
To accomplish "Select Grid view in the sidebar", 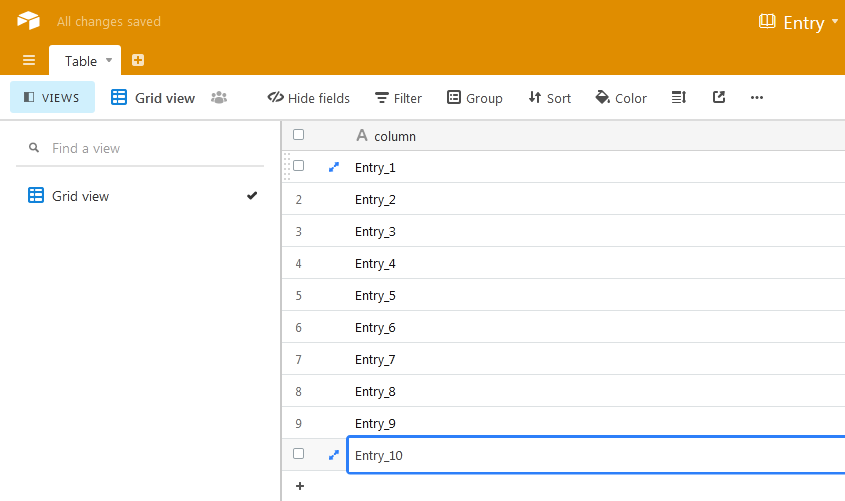I will (80, 196).
